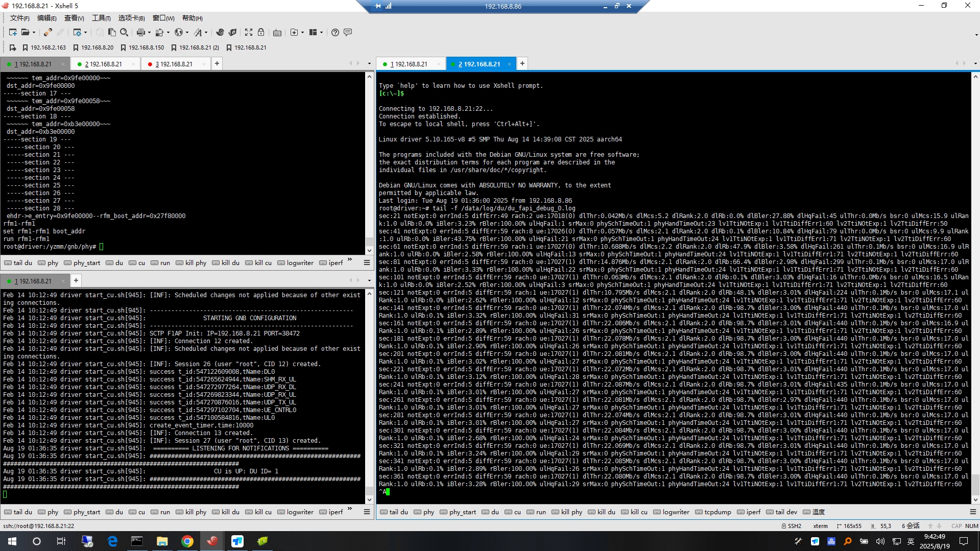
Task: Run 'tail dev' quick command in right pane
Action: pyautogui.click(x=781, y=512)
